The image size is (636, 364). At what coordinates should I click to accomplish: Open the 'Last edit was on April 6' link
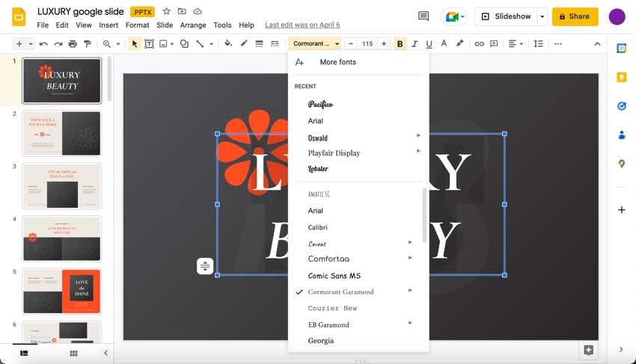302,25
